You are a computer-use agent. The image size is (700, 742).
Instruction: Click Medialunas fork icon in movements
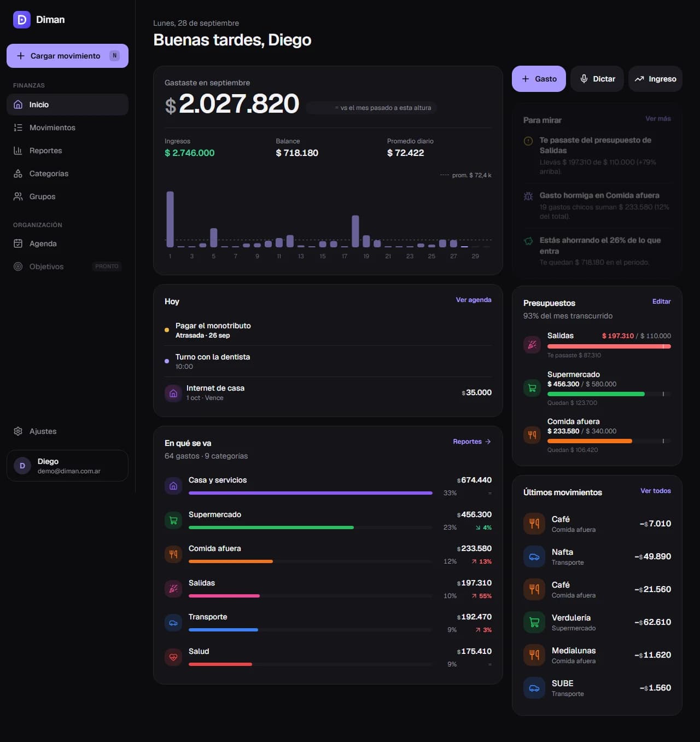[x=534, y=655]
